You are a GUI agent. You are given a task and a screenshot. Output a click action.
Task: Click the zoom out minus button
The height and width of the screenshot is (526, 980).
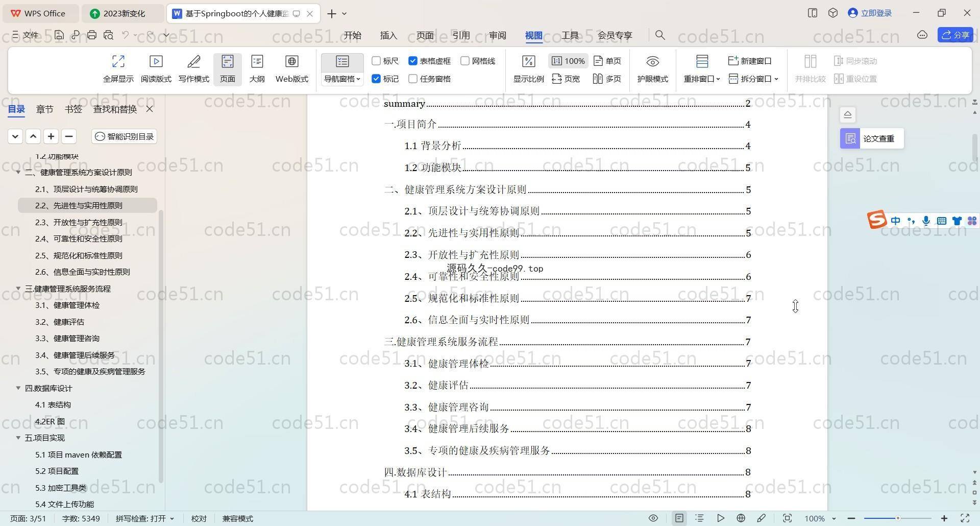(x=851, y=518)
